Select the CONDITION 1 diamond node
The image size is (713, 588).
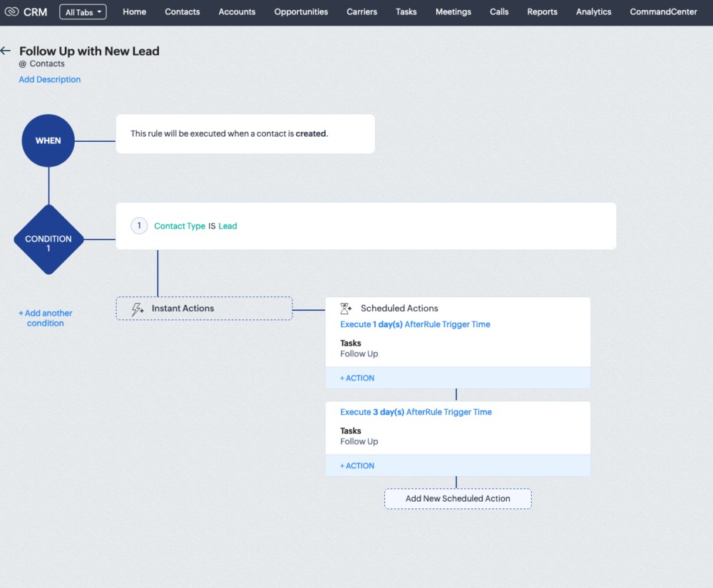tap(48, 239)
